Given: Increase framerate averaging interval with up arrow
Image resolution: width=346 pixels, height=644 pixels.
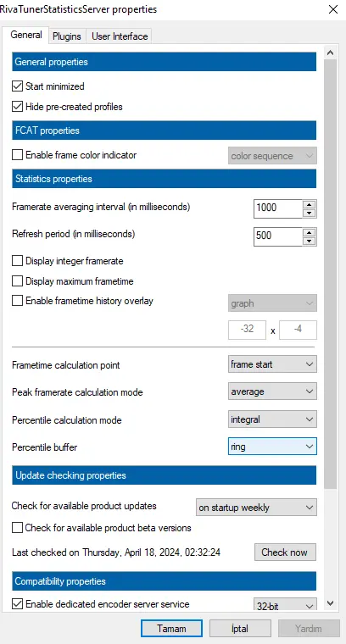Looking at the screenshot, I should point(310,204).
